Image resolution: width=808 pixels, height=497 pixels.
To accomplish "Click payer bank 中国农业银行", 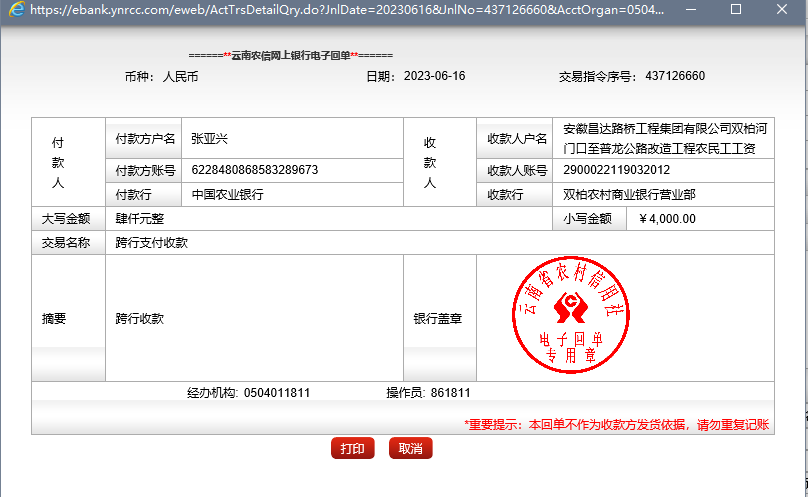I will point(227,194).
